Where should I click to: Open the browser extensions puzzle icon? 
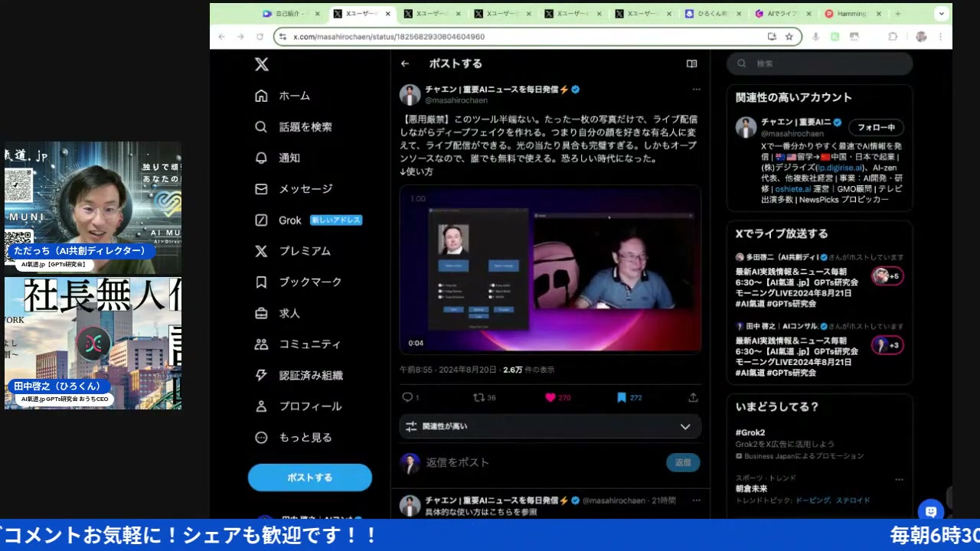893,36
